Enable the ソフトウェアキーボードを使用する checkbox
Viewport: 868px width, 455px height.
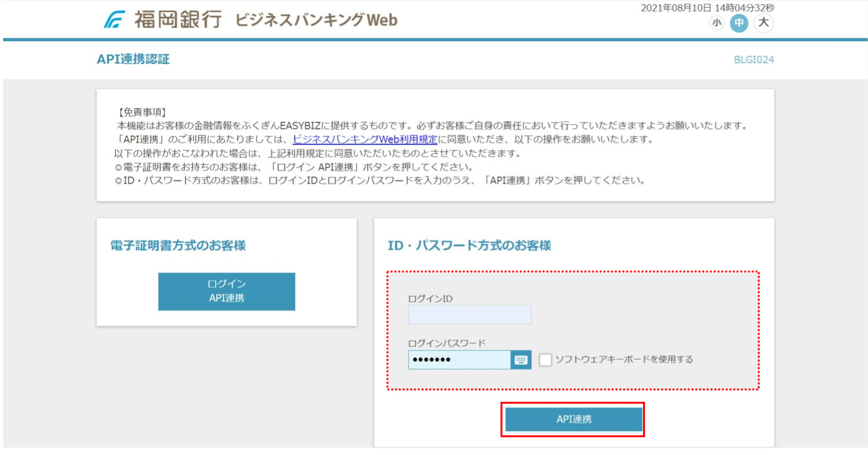[x=546, y=360]
